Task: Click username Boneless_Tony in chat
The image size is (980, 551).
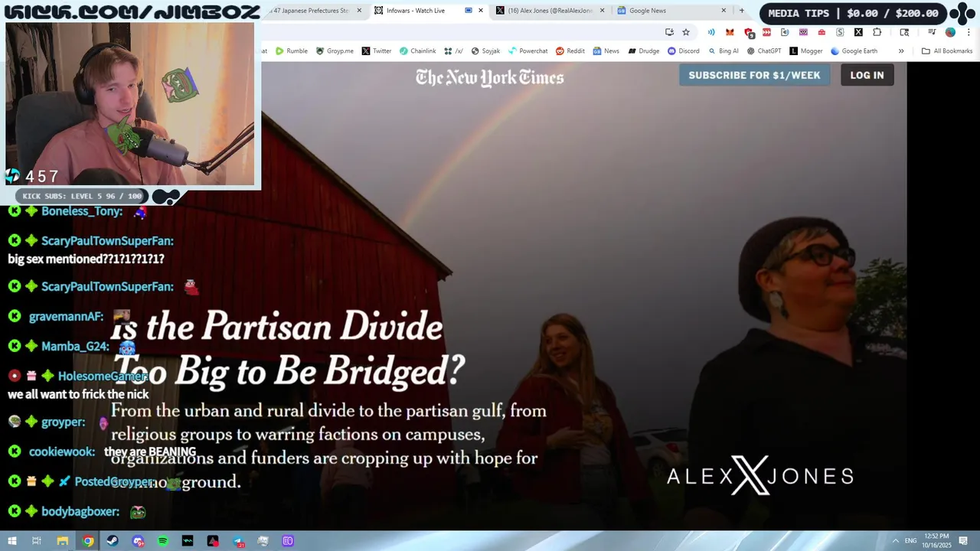Action: click(x=82, y=211)
